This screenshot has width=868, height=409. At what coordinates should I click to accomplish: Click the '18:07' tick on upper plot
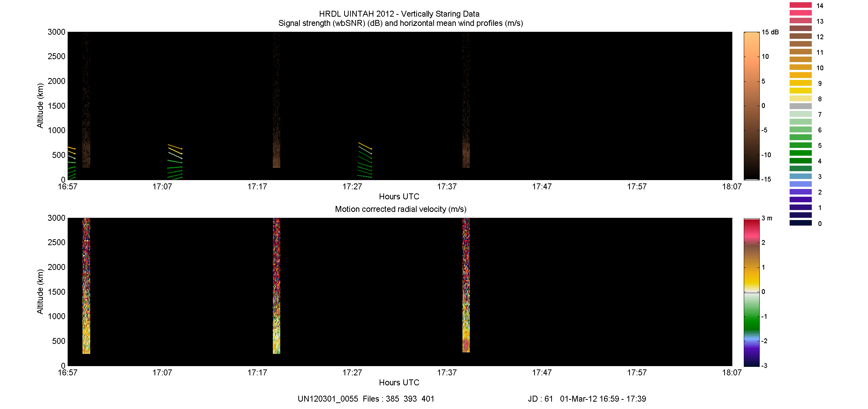click(x=732, y=187)
